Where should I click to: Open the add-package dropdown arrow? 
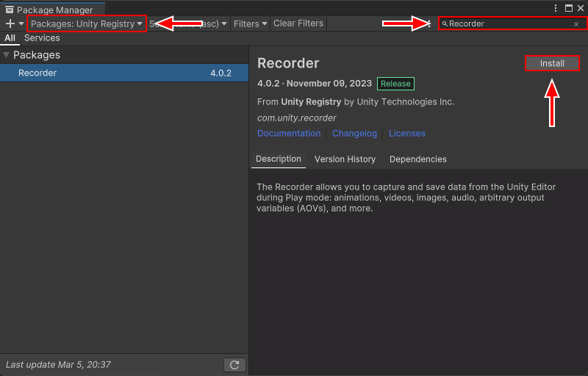coord(21,23)
